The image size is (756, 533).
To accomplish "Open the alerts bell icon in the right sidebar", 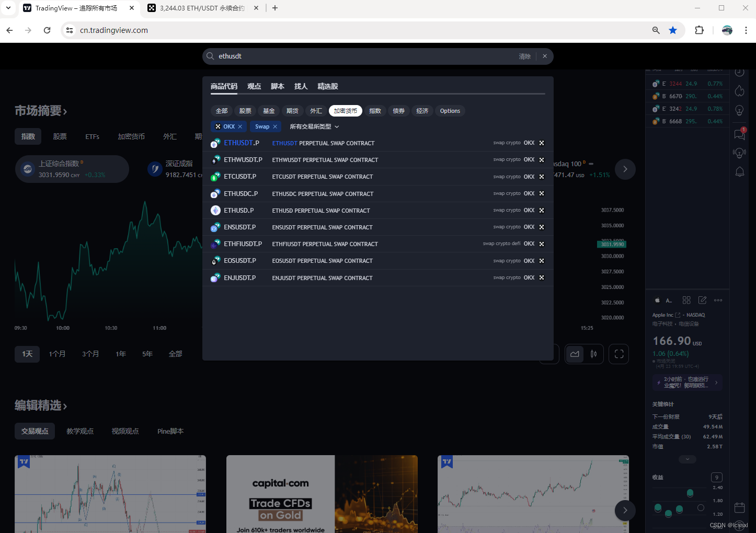I will click(x=739, y=171).
